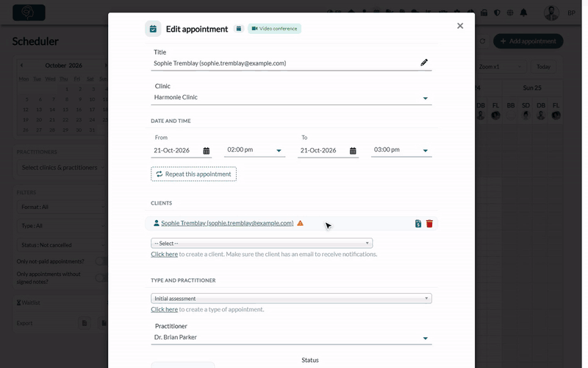Open the Initial assessment type dropdown
The image size is (588, 368).
291,299
